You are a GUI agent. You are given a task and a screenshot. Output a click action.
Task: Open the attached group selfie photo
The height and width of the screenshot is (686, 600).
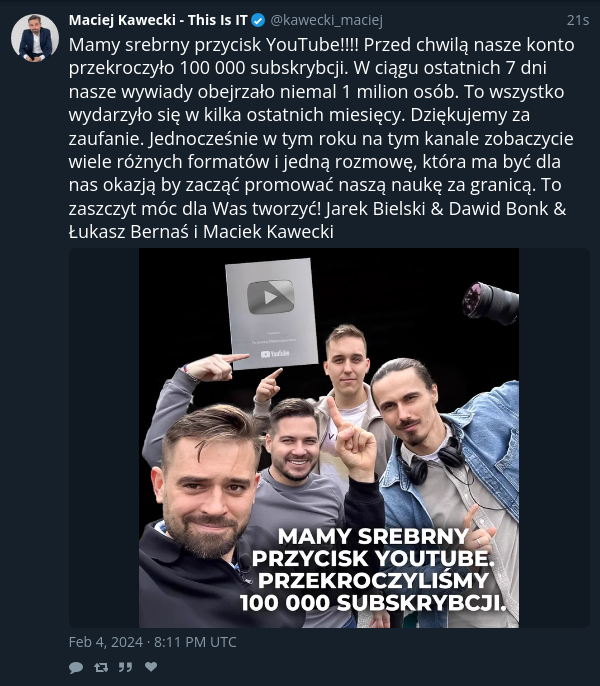pyautogui.click(x=329, y=438)
